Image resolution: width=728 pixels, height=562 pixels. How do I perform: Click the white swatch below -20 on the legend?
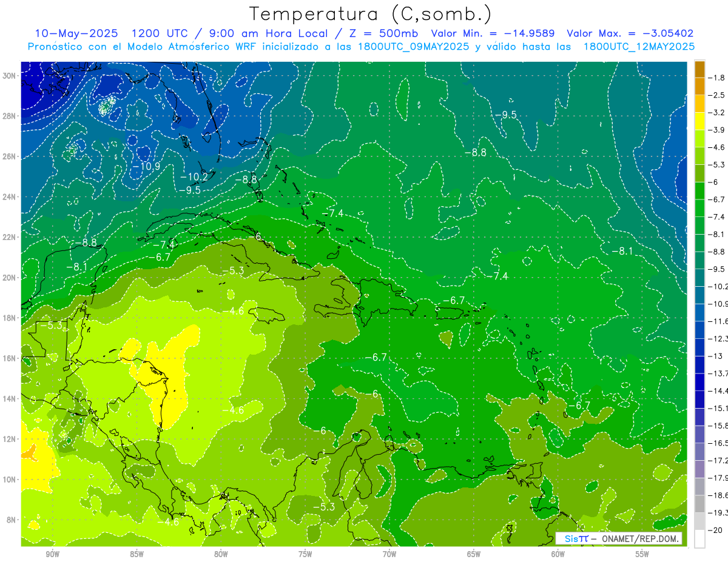tap(699, 538)
